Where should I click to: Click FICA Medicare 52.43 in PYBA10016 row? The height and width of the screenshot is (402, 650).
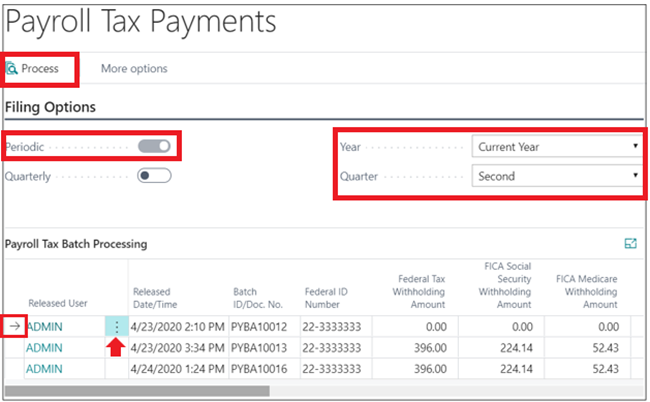[606, 369]
